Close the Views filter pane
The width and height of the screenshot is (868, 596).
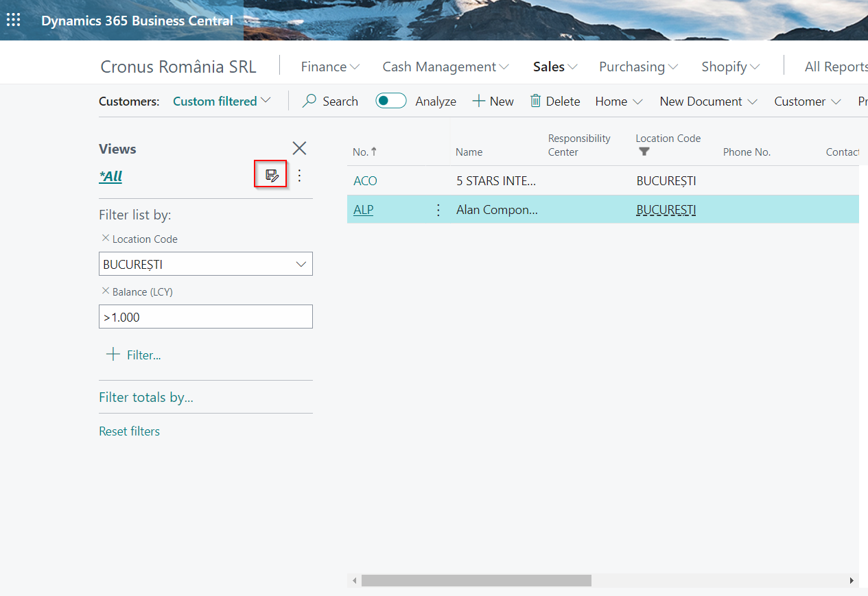pyautogui.click(x=299, y=148)
